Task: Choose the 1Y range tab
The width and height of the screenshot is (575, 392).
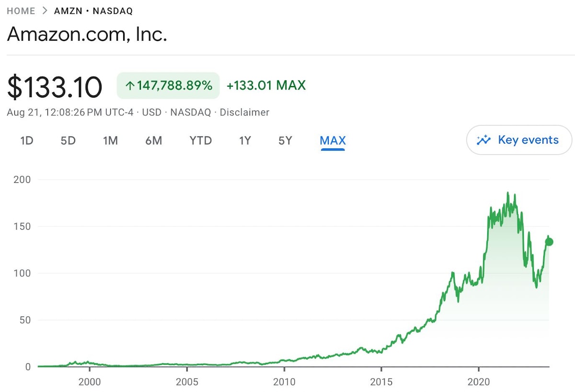Action: tap(245, 141)
